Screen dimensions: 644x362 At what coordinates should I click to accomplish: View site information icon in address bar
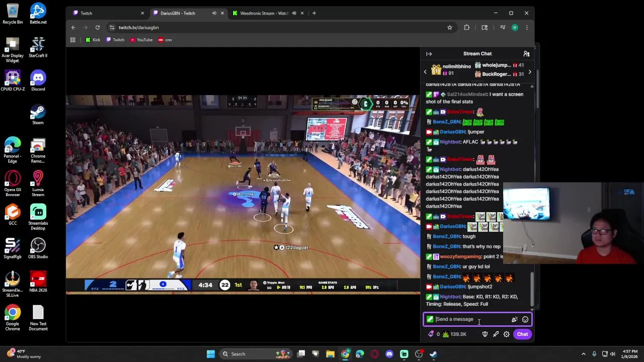[112, 28]
